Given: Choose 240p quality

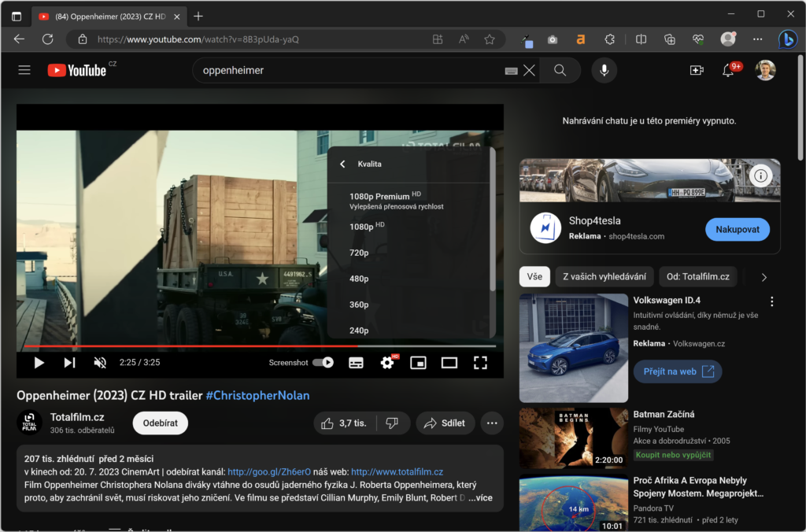Looking at the screenshot, I should click(409, 330).
